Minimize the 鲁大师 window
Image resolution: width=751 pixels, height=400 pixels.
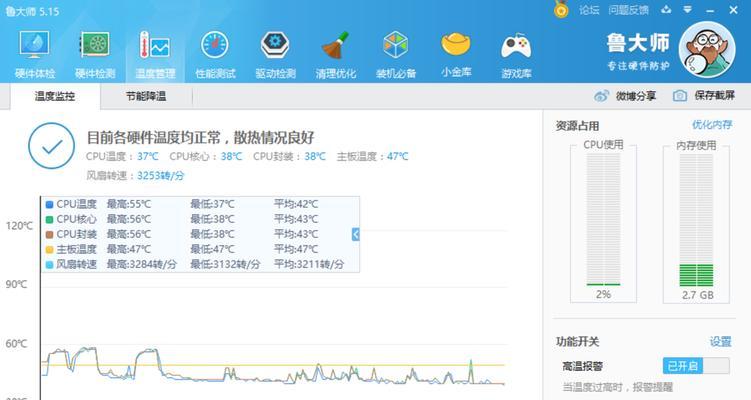710,10
